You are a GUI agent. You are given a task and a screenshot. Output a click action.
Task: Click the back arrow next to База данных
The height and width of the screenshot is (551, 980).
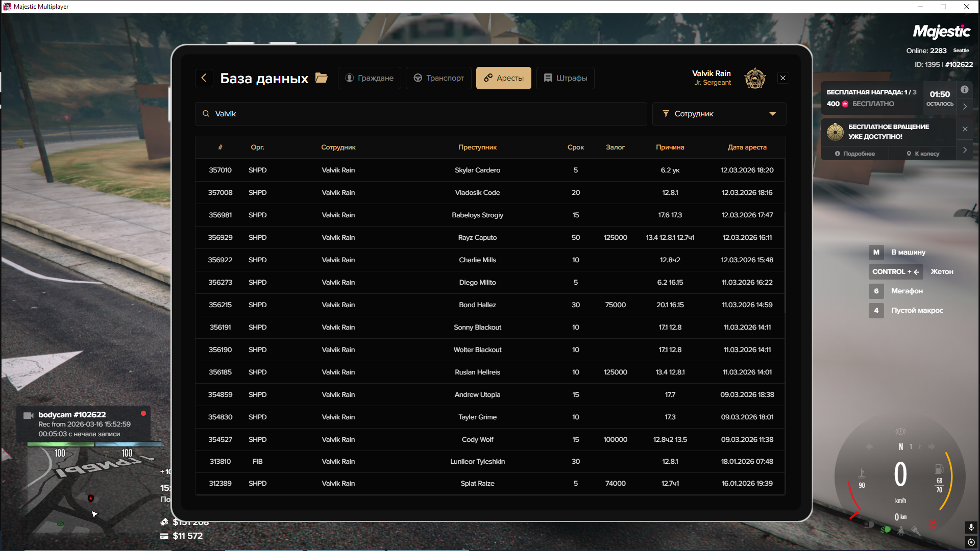point(204,78)
